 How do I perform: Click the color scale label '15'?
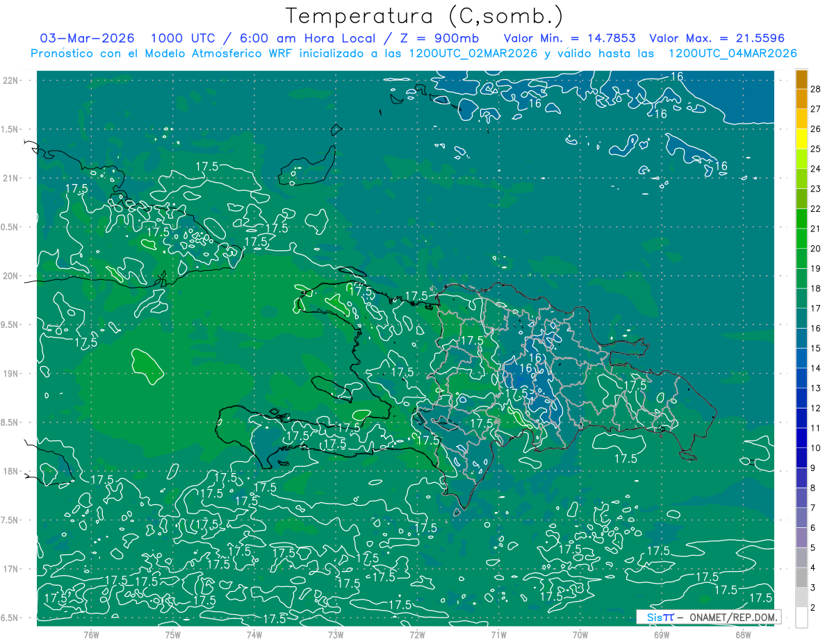tap(816, 348)
